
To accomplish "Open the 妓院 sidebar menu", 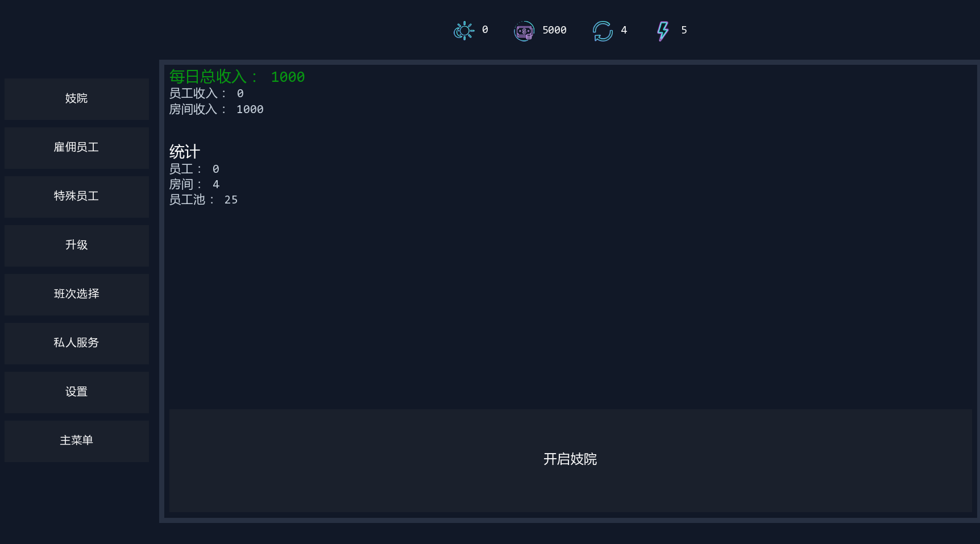I will (77, 99).
